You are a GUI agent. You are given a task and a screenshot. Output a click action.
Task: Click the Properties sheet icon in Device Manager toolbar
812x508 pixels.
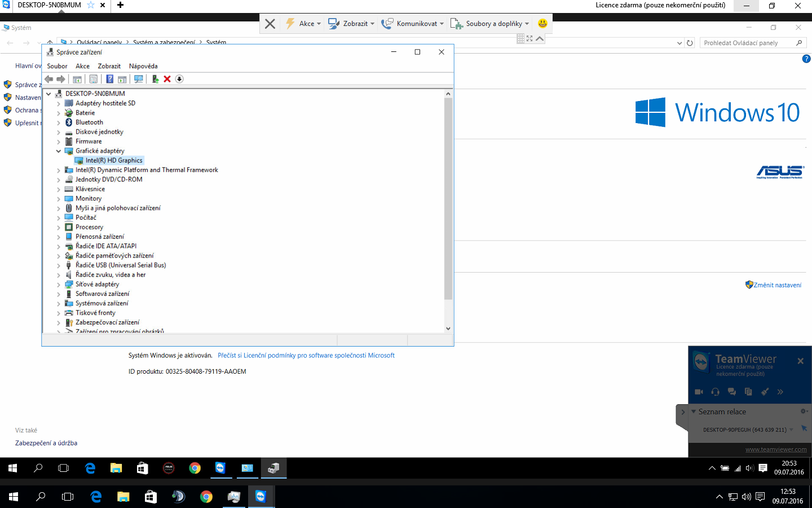click(94, 79)
